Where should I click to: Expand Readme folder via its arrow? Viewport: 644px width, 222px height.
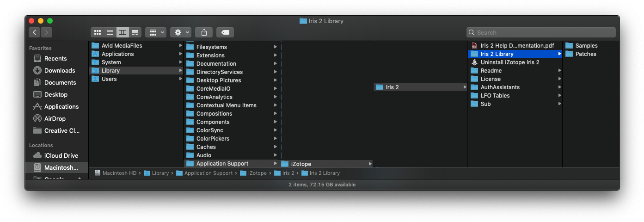(x=559, y=70)
